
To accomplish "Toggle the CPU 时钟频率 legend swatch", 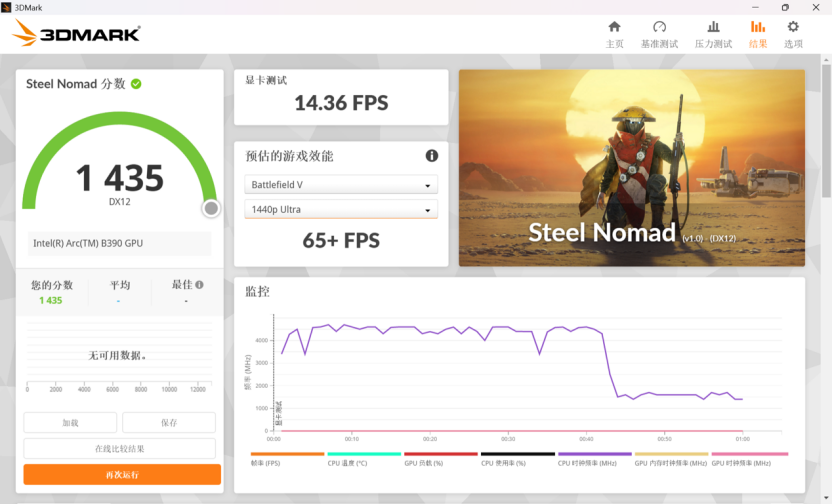I will pos(595,454).
